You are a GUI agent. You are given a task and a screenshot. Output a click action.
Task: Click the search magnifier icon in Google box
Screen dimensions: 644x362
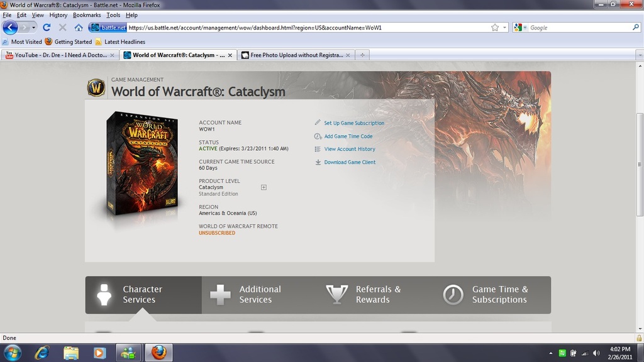[x=635, y=28]
